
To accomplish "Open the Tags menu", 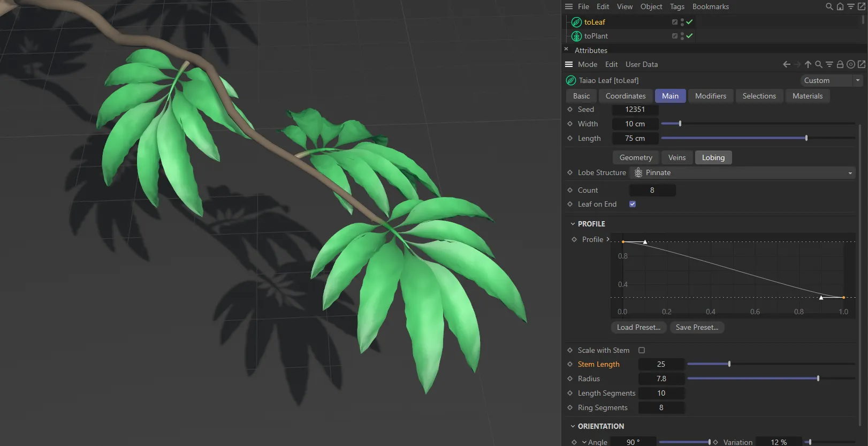I will coord(677,6).
